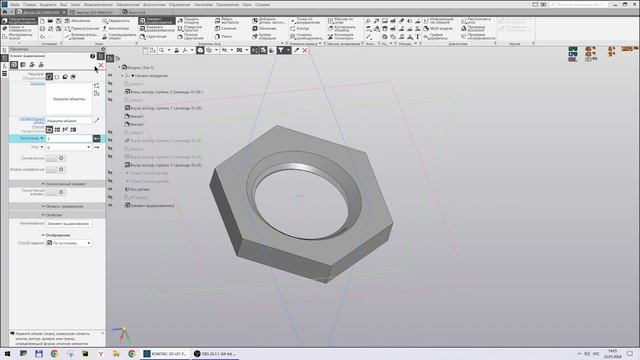Viewport: 640px width, 360px height.
Task: Switch to the Solid Modeling (Твердотельное моделирование) toolset
Action: click(x=19, y=21)
